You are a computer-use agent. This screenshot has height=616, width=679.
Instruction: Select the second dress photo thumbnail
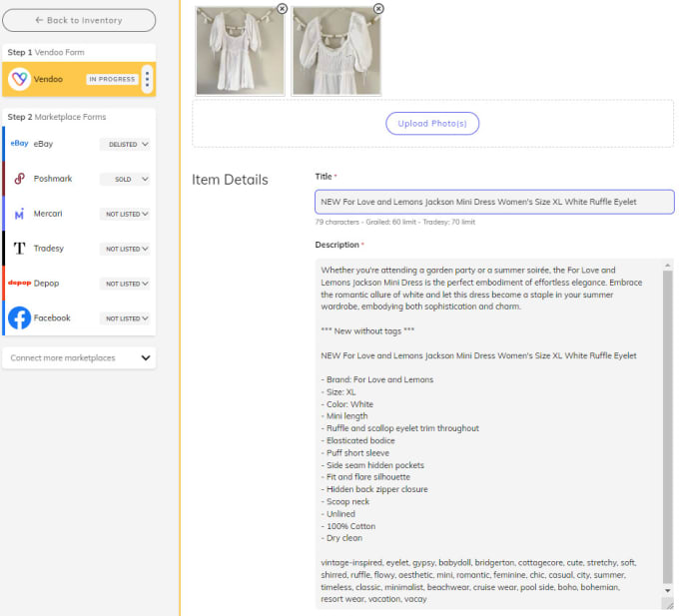click(x=337, y=51)
